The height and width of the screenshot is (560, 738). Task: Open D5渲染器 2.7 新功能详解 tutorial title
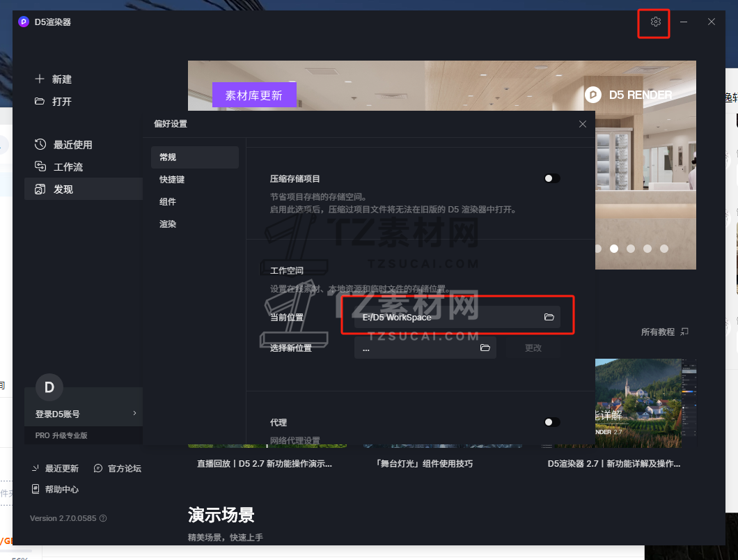[x=614, y=463]
